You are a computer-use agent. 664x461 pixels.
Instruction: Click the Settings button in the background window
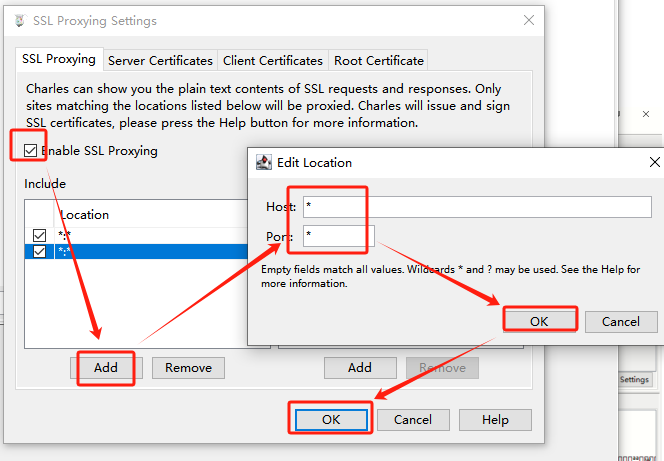[634, 379]
